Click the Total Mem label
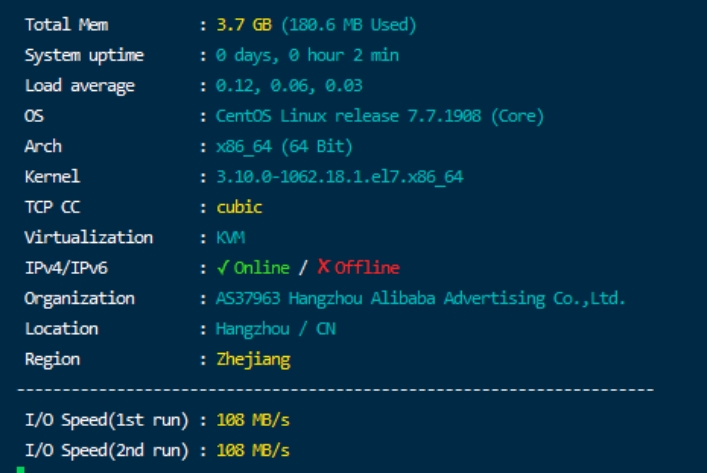707x473 pixels. (x=66, y=24)
